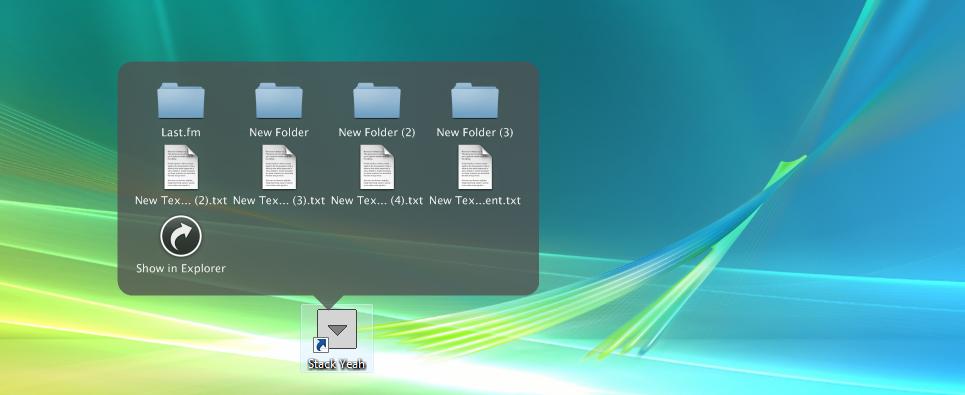
Task: Click the New Tex... (2).txt filename label
Action: (x=181, y=200)
